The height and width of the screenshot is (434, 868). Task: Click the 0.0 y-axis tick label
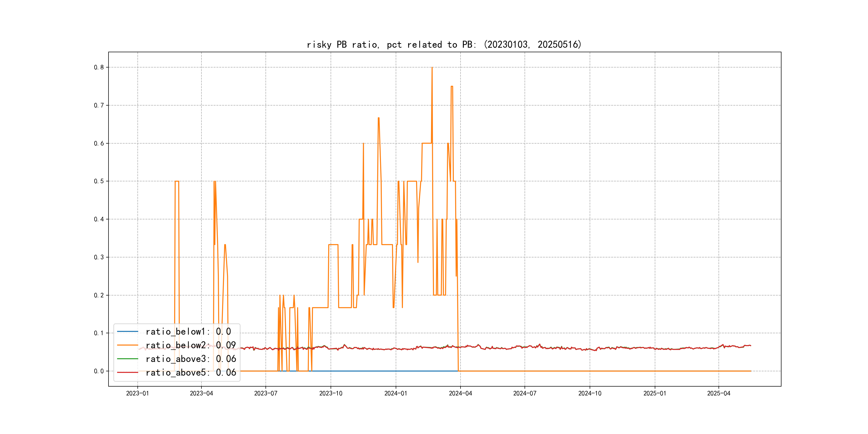pos(99,371)
